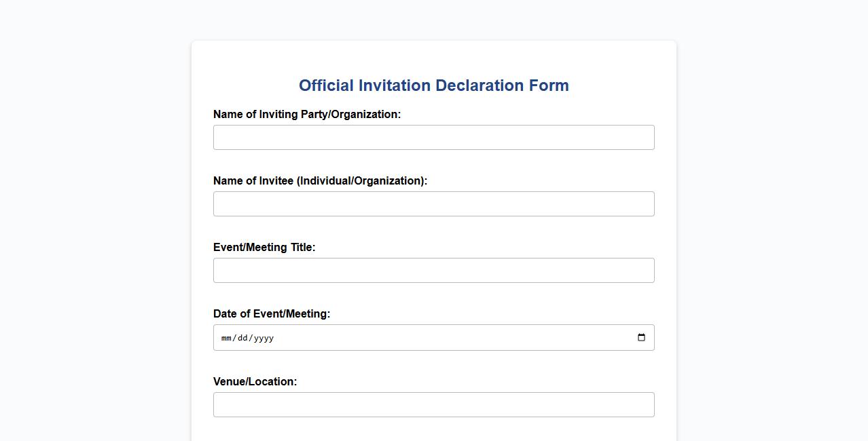Click the yyyy segment of the date input

click(x=265, y=337)
